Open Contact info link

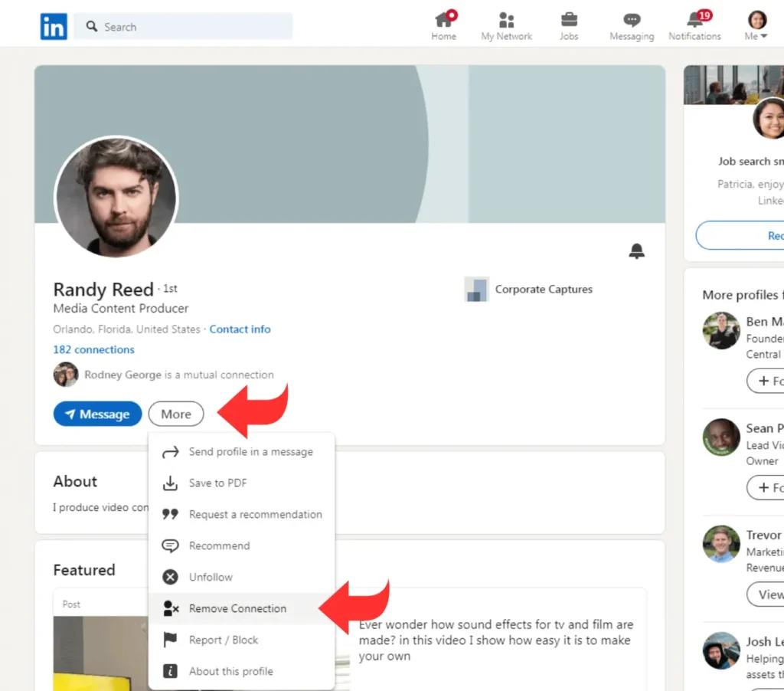240,329
